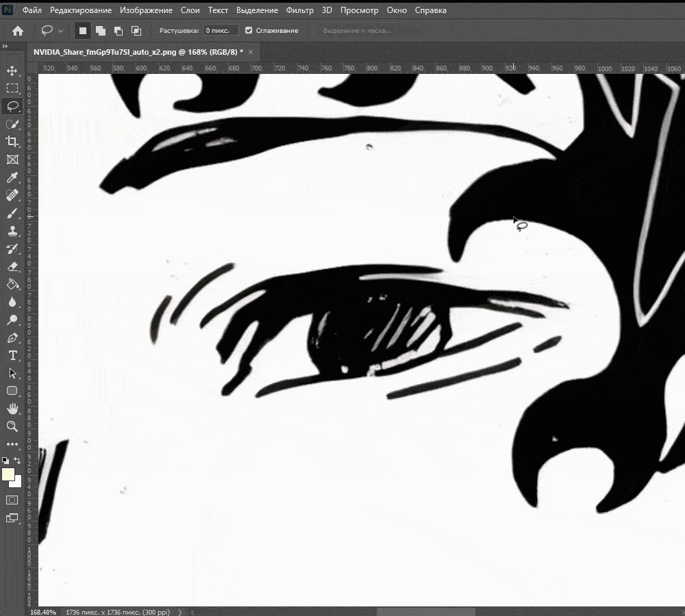Open the Справка menu
Screen dimensions: 685x616
click(x=430, y=10)
